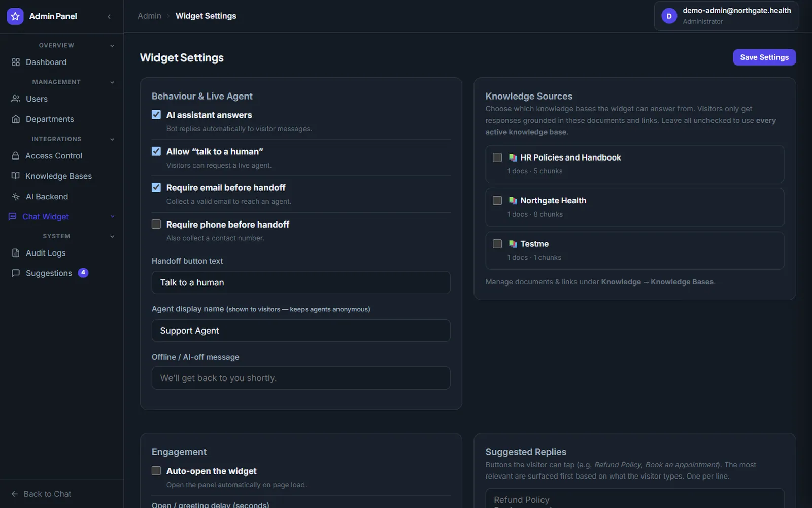Screen dimensions: 812x508
Task: Click the Departments building icon
Action: pyautogui.click(x=16, y=119)
